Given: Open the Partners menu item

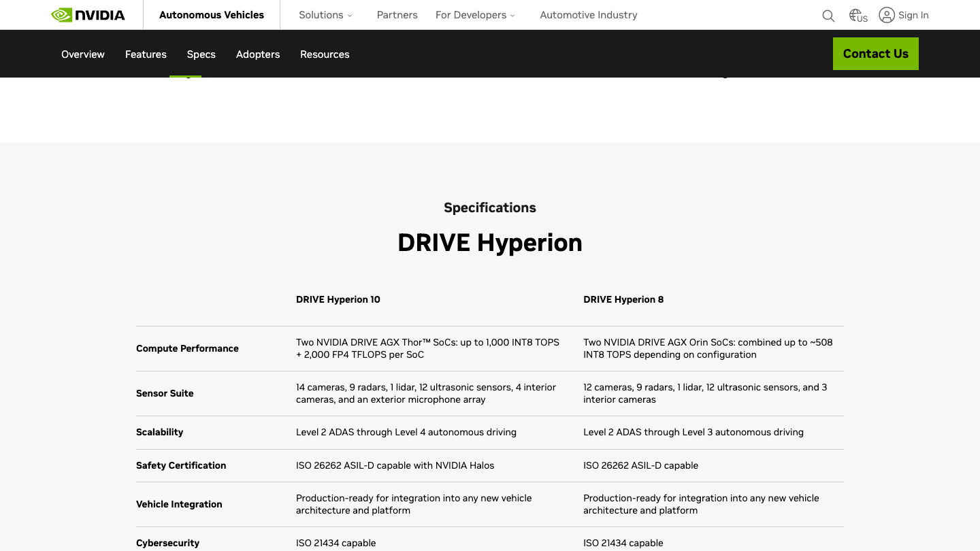Looking at the screenshot, I should coord(397,15).
